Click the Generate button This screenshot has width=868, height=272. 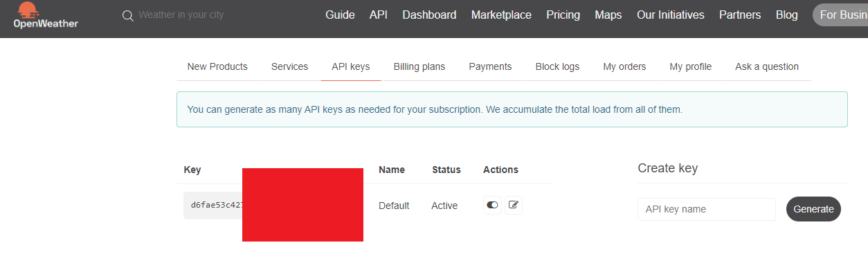pos(813,209)
